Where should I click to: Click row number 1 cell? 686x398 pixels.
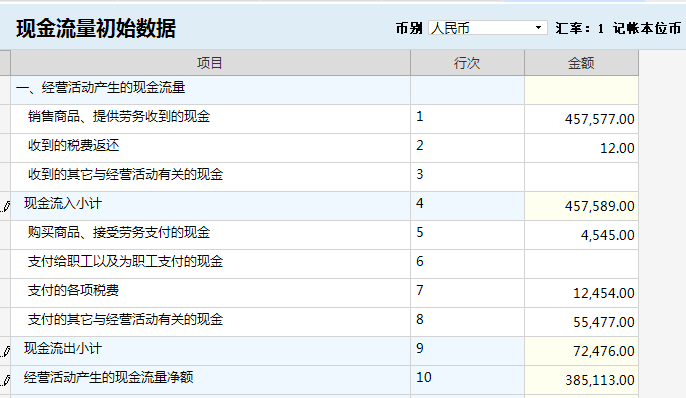point(467,119)
